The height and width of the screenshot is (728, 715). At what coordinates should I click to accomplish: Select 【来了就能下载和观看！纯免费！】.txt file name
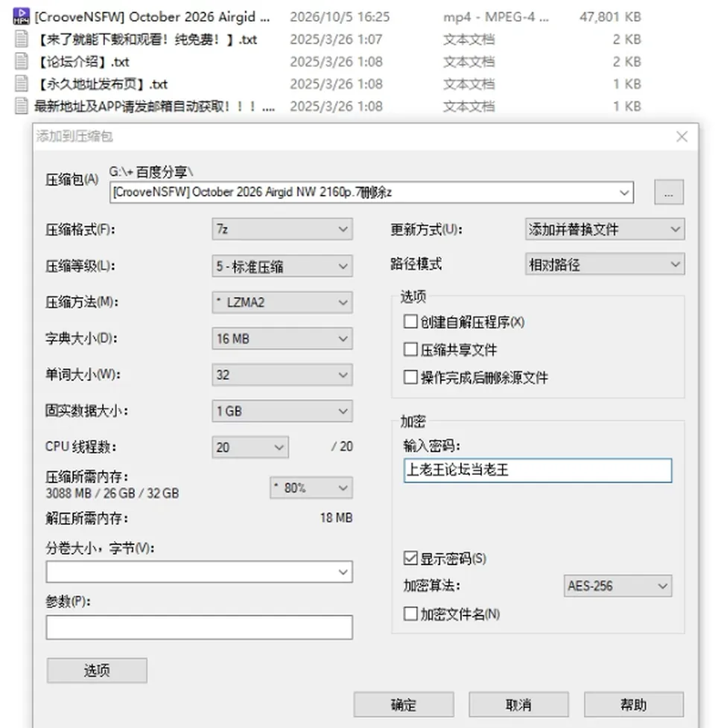[145, 39]
